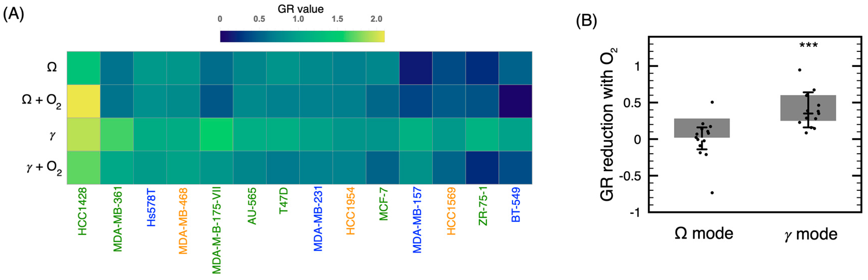Click the dark MDA-MB-157 cell in Ω row

tap(416, 68)
